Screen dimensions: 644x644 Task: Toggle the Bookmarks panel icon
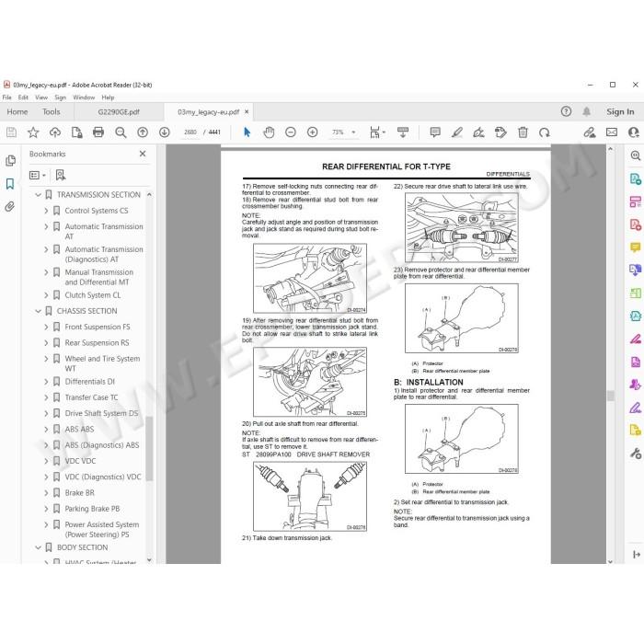pyautogui.click(x=10, y=184)
